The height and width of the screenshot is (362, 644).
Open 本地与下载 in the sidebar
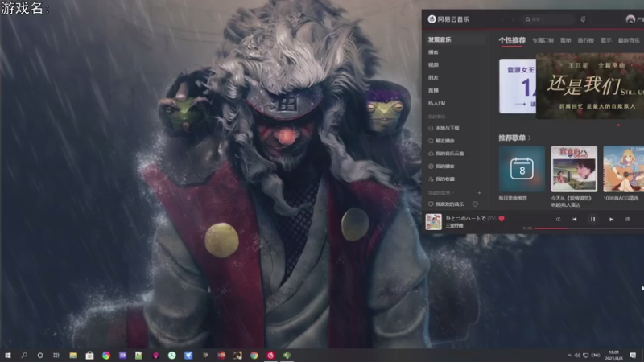444,128
